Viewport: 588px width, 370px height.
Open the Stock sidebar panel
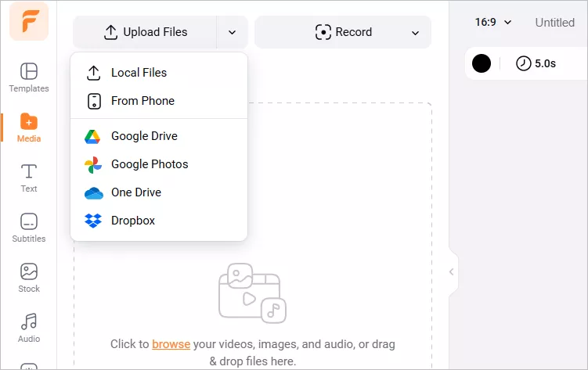pyautogui.click(x=29, y=278)
